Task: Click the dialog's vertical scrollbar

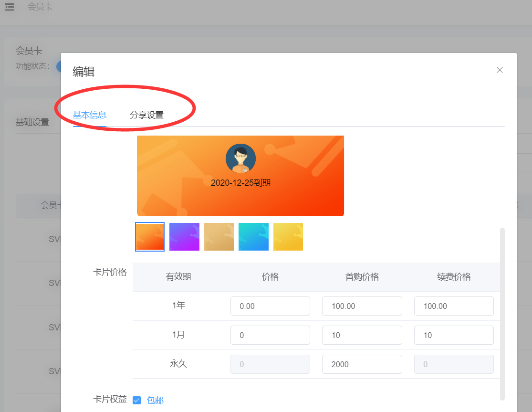Action: (502, 314)
